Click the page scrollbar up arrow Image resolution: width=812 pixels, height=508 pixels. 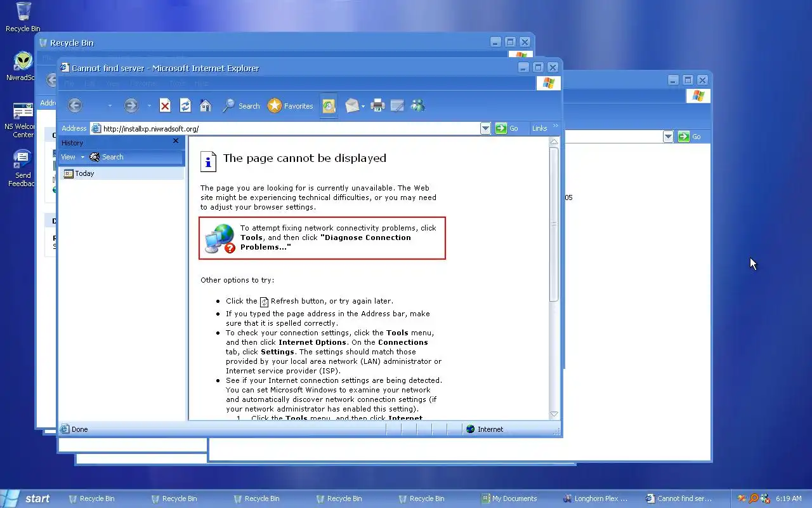coord(554,142)
